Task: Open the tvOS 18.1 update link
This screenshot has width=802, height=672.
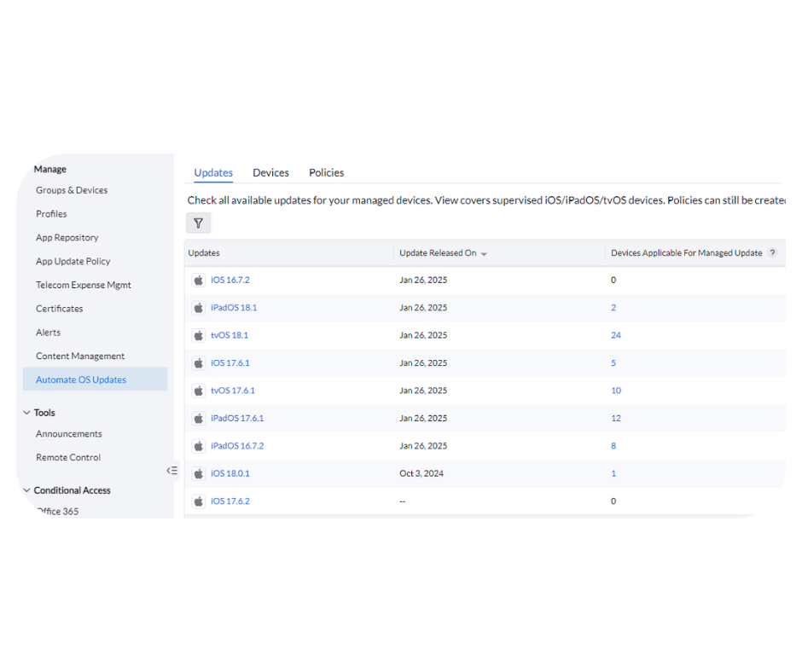Action: pos(230,335)
